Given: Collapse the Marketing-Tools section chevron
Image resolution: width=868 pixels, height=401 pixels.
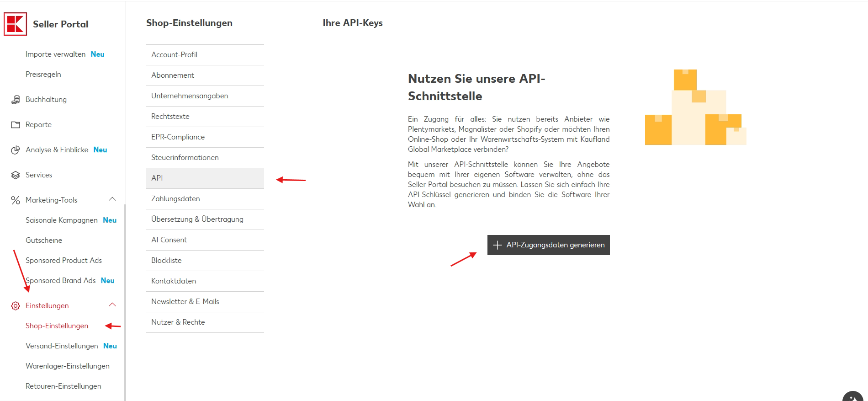Looking at the screenshot, I should tap(112, 199).
